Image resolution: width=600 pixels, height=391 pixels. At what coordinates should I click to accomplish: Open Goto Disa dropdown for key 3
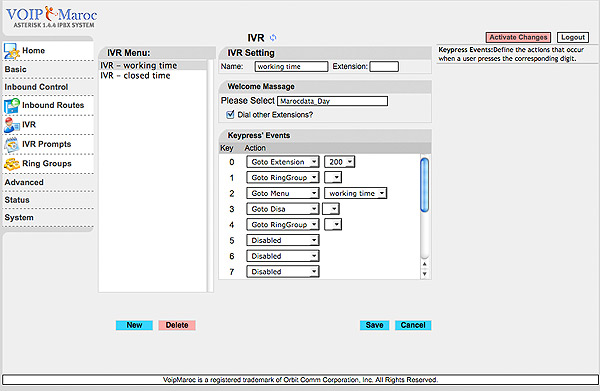282,209
